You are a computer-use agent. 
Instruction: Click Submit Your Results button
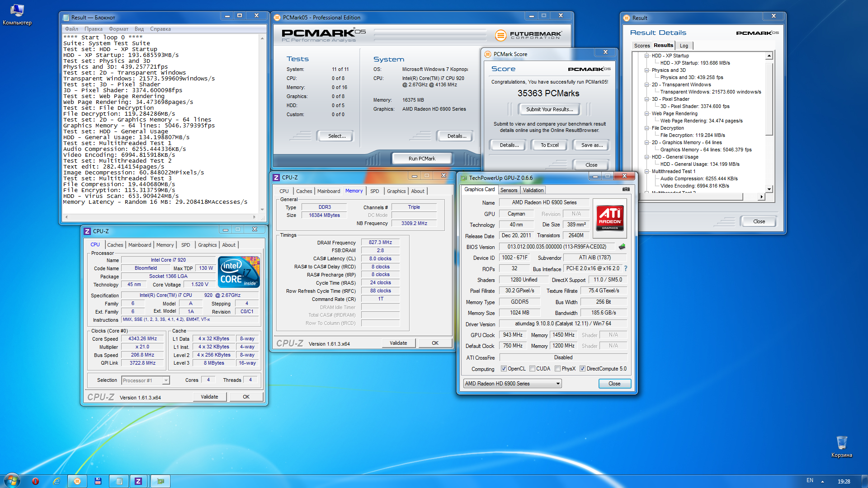point(549,109)
